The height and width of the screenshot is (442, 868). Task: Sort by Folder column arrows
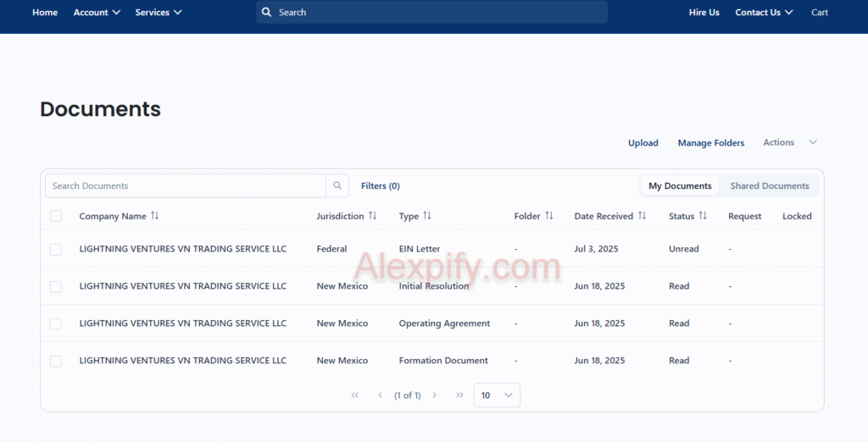[x=549, y=216]
